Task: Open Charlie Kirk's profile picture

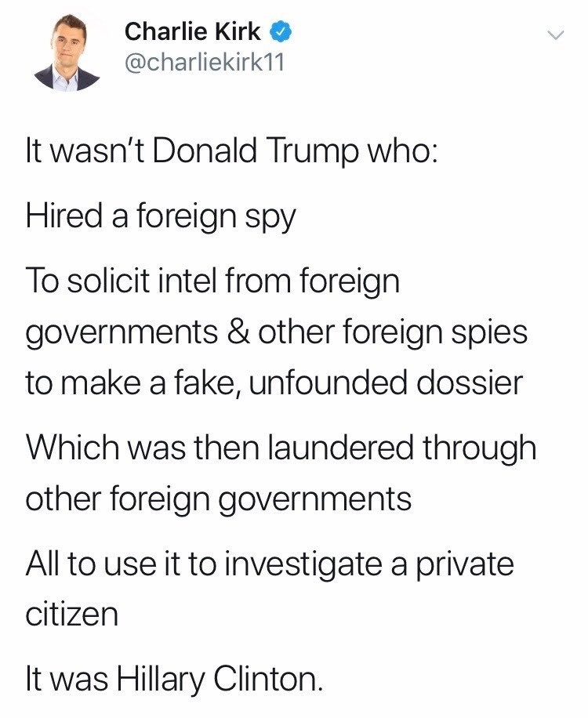Action: (x=67, y=54)
